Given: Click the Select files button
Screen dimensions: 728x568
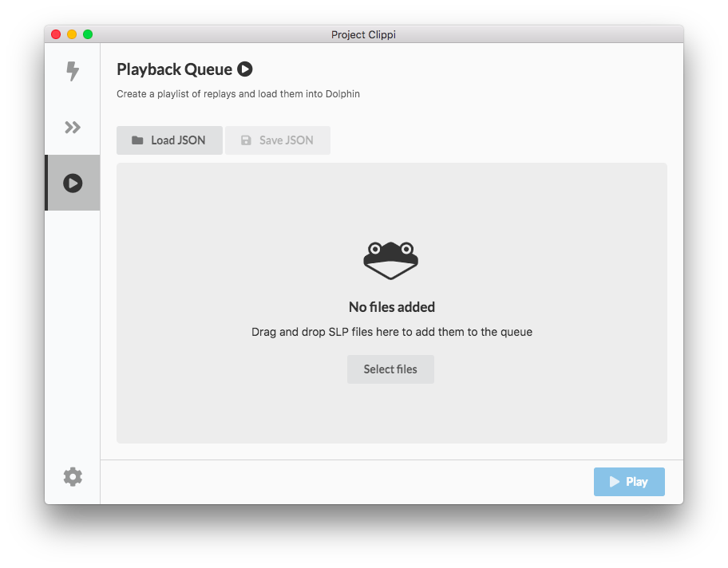Looking at the screenshot, I should pos(390,369).
